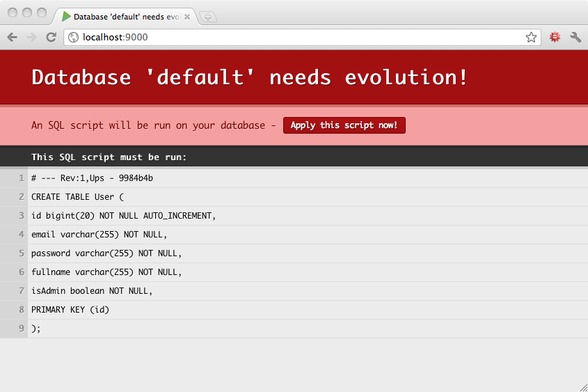The image size is (588, 392).
Task: Click the "PRIMARY KEY (id)" line
Action: coord(70,310)
